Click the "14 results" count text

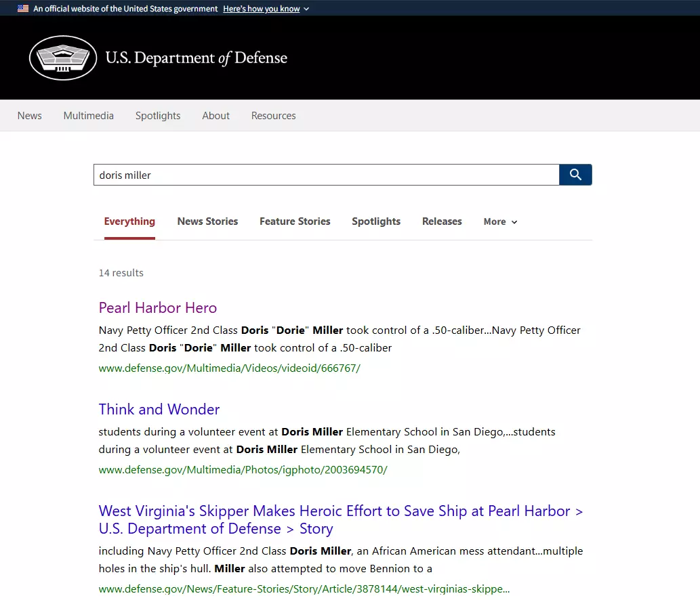(121, 272)
